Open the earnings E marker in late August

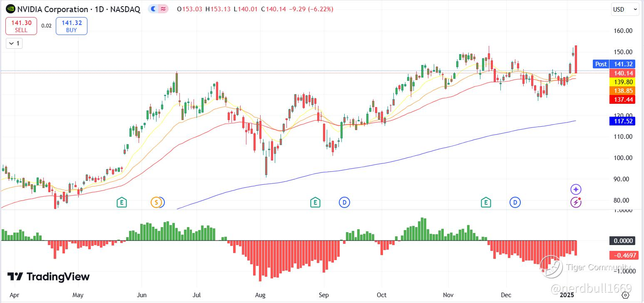315,203
